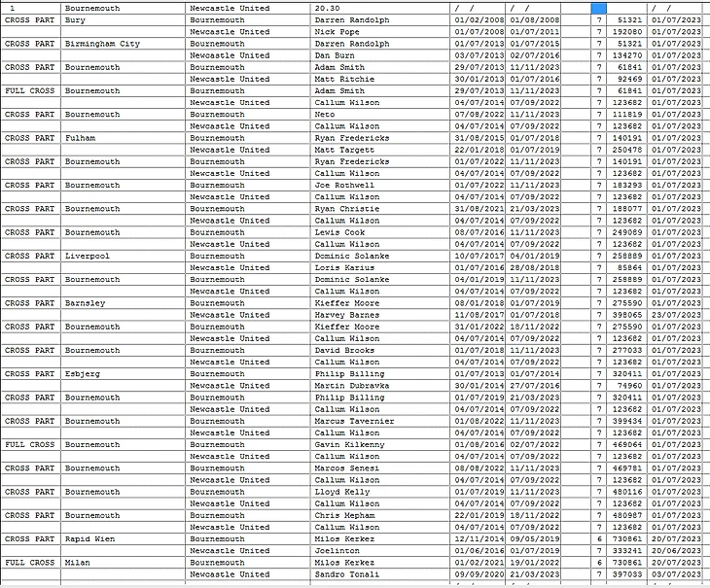
Task: Click the end date '01/07/2011'
Action: 535,32
